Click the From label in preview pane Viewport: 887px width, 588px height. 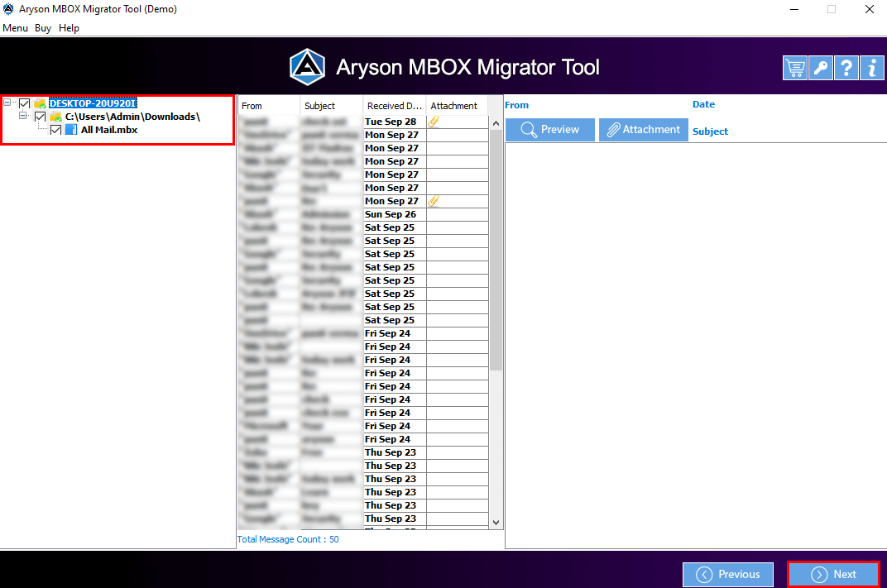pyautogui.click(x=516, y=105)
